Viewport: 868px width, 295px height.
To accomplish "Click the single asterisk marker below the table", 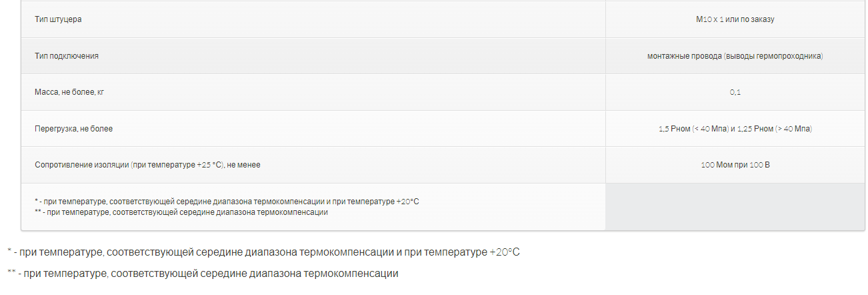I will point(9,252).
